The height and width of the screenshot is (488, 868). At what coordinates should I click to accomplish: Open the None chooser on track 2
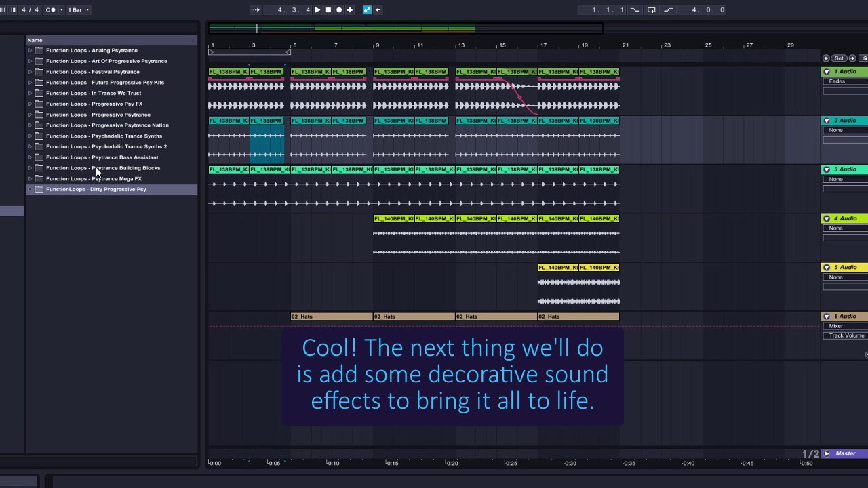846,130
